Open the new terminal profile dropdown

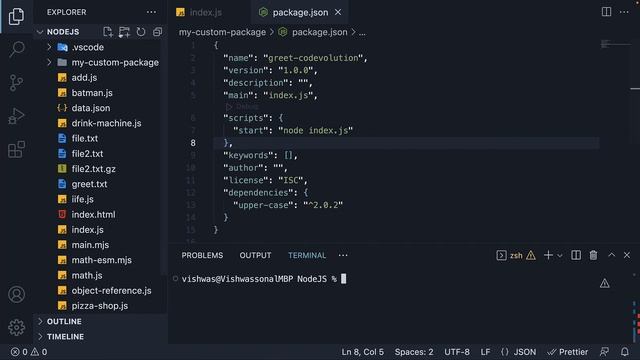point(560,256)
